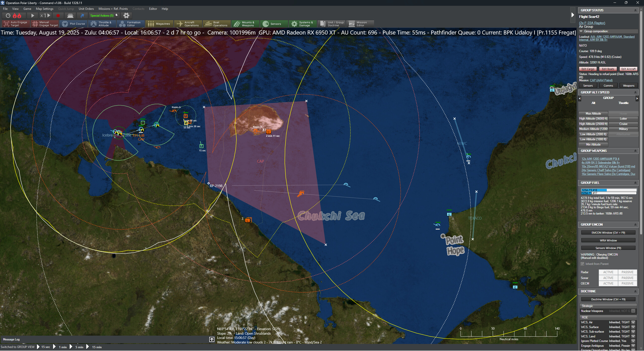Image resolution: width=644 pixels, height=351 pixels.
Task: Set OECM to ACTIVE mode
Action: coord(608,284)
